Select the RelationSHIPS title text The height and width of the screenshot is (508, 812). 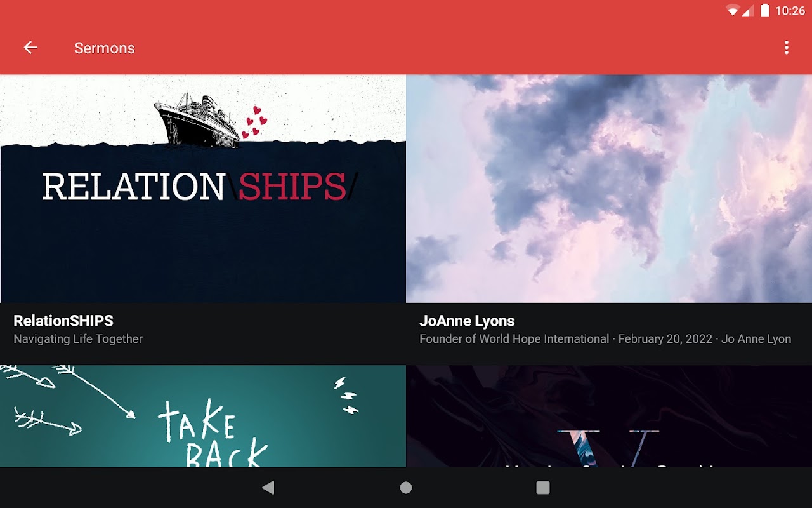tap(63, 321)
